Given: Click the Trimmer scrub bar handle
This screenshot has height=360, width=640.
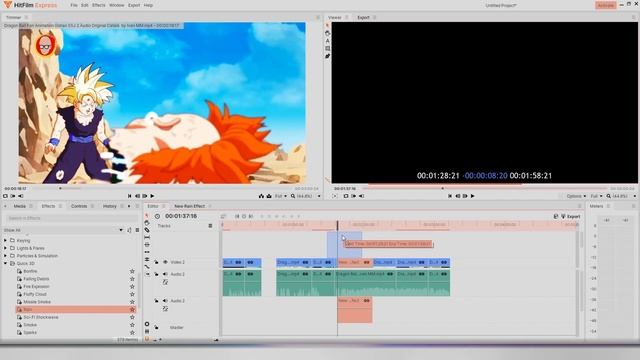Looking at the screenshot, I should coord(60,189).
